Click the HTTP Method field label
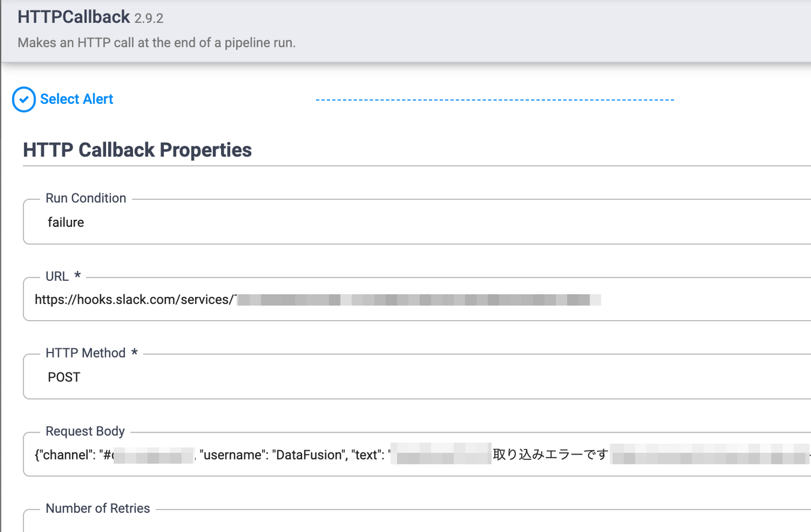This screenshot has height=532, width=811. pyautogui.click(x=86, y=353)
